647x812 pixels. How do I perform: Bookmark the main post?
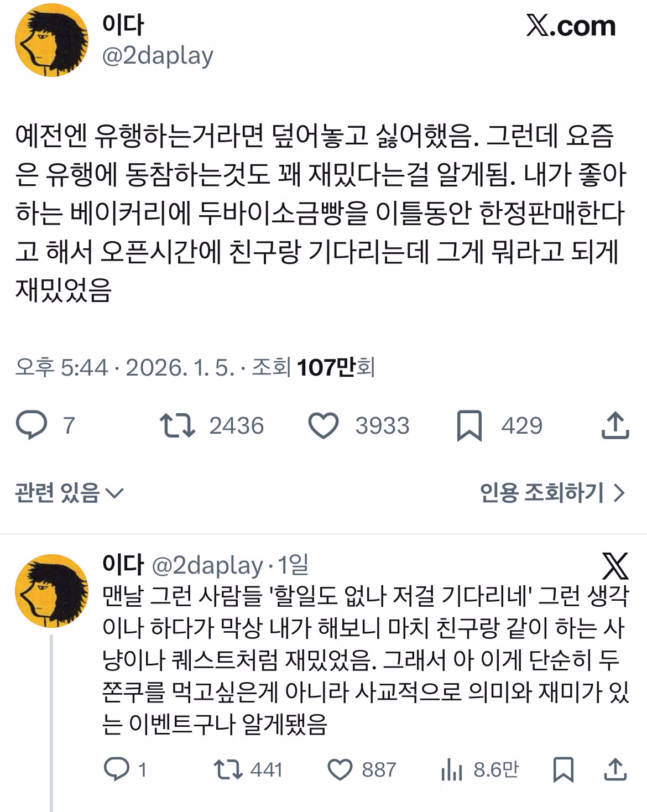pyautogui.click(x=469, y=425)
